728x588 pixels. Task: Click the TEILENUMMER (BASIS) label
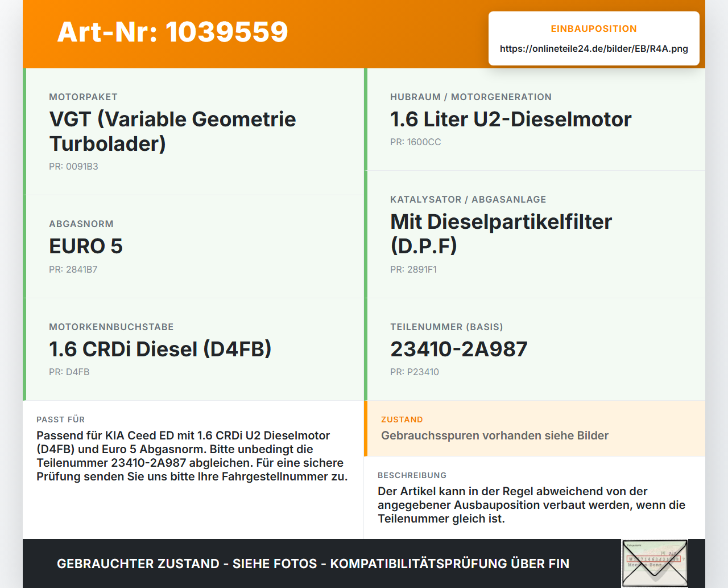(x=446, y=327)
